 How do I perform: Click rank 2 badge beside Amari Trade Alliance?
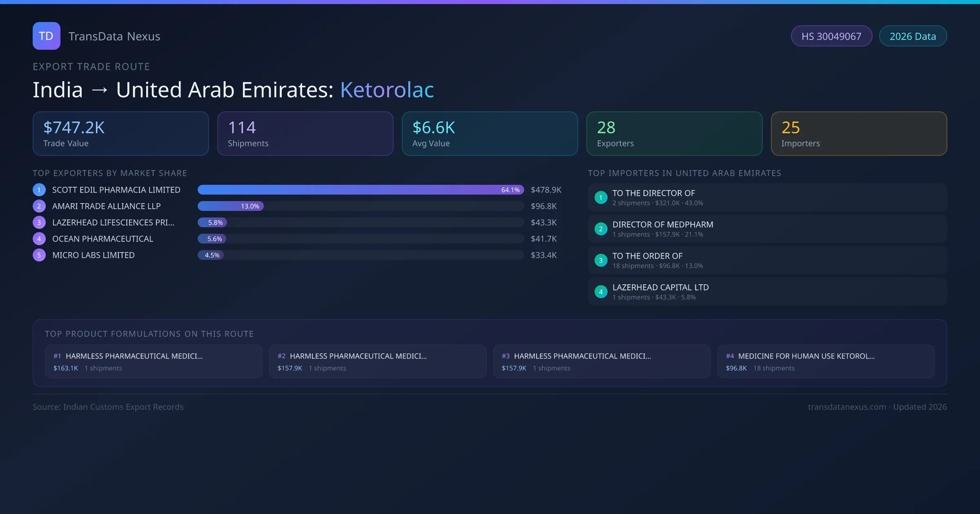coord(39,206)
